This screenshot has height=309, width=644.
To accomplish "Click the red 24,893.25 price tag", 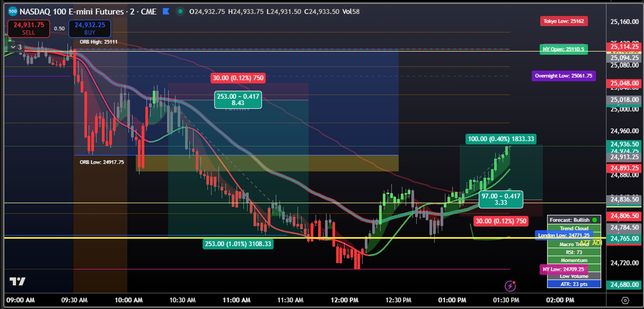I will 624,168.
